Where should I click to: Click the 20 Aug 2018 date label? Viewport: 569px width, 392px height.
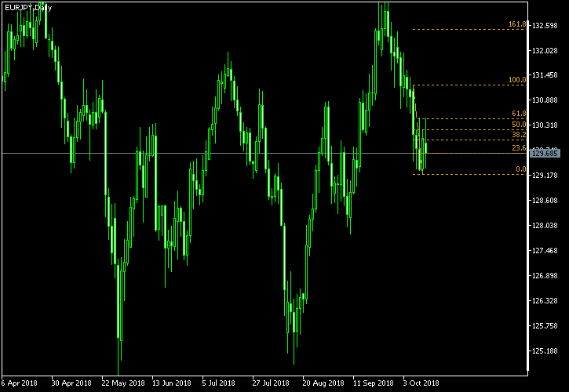323,383
